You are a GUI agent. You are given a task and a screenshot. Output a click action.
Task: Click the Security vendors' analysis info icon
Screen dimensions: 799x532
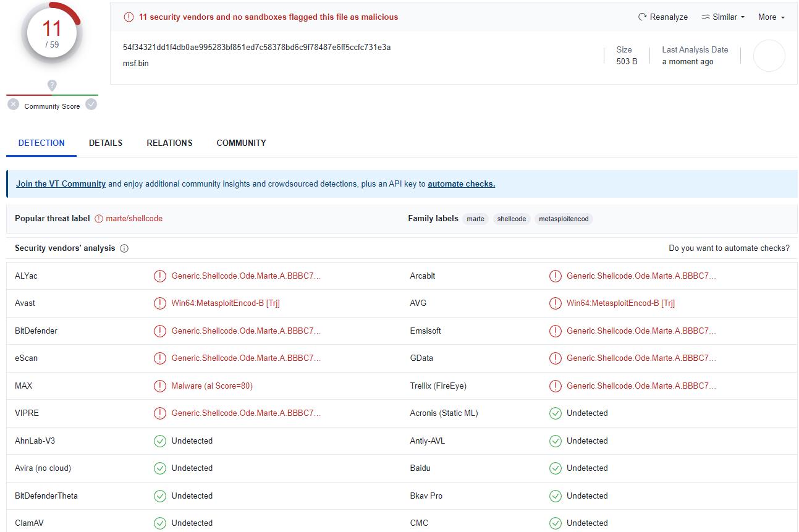point(124,248)
